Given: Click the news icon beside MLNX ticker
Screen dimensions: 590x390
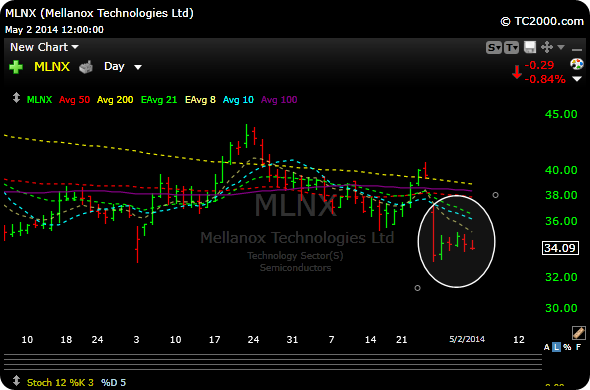Looking at the screenshot, I should (86, 68).
